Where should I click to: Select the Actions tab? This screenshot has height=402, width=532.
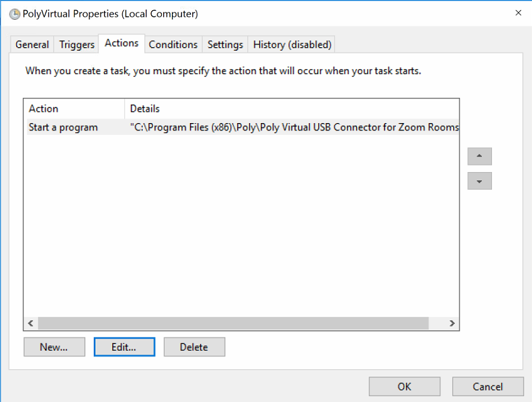[x=121, y=43]
